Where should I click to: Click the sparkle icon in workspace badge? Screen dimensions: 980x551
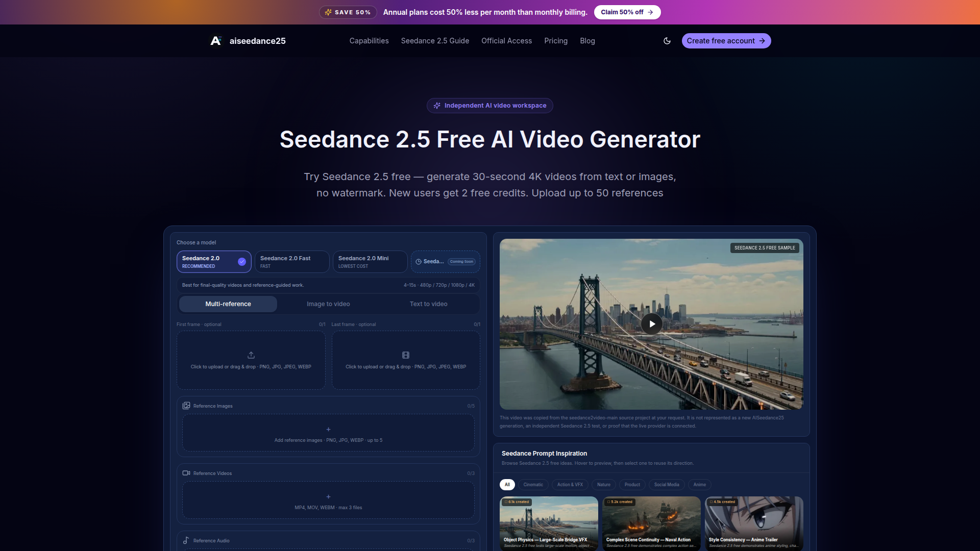click(x=437, y=106)
